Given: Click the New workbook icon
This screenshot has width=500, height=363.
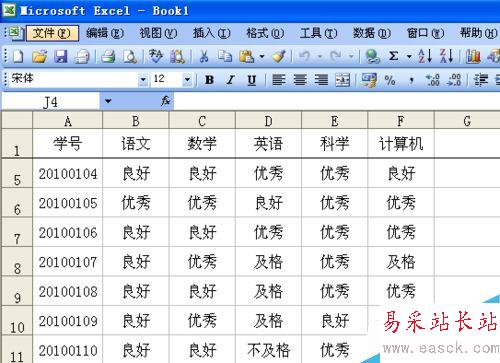Looking at the screenshot, I should point(18,56).
